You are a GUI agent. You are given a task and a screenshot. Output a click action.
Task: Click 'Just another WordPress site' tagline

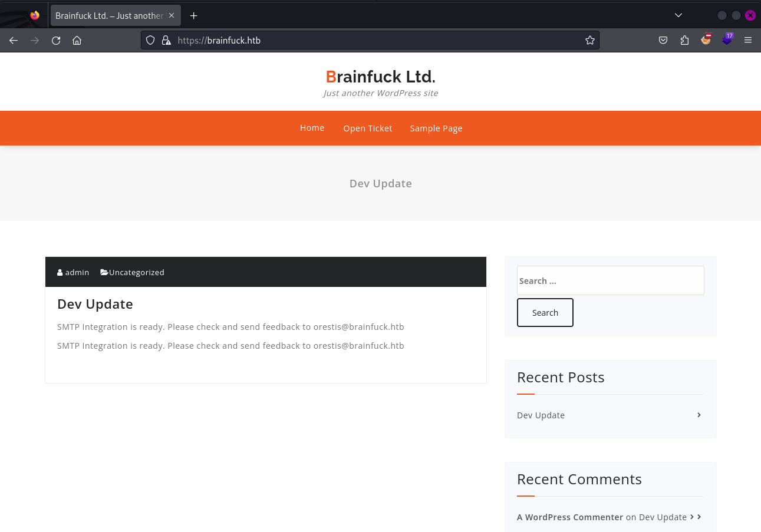tap(381, 93)
